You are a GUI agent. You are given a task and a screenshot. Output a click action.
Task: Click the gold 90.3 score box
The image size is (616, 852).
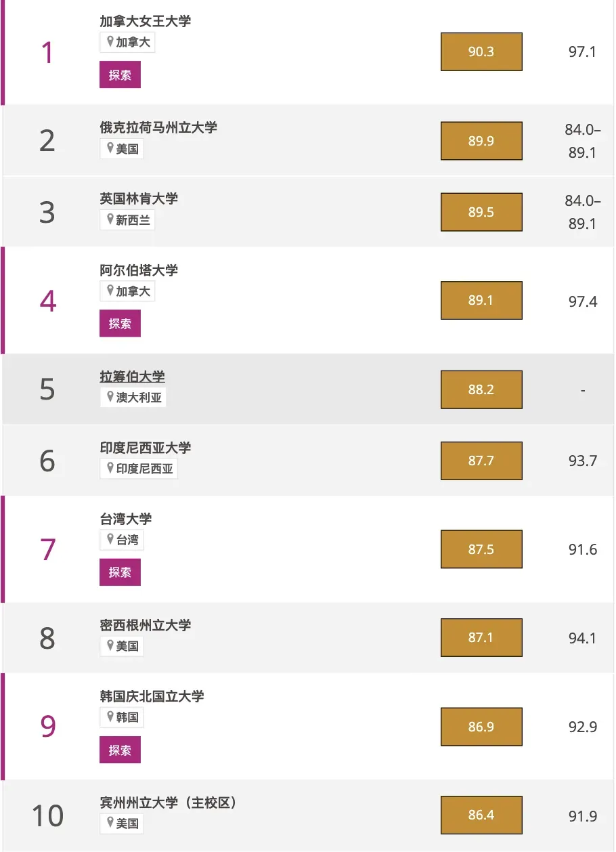(x=481, y=51)
